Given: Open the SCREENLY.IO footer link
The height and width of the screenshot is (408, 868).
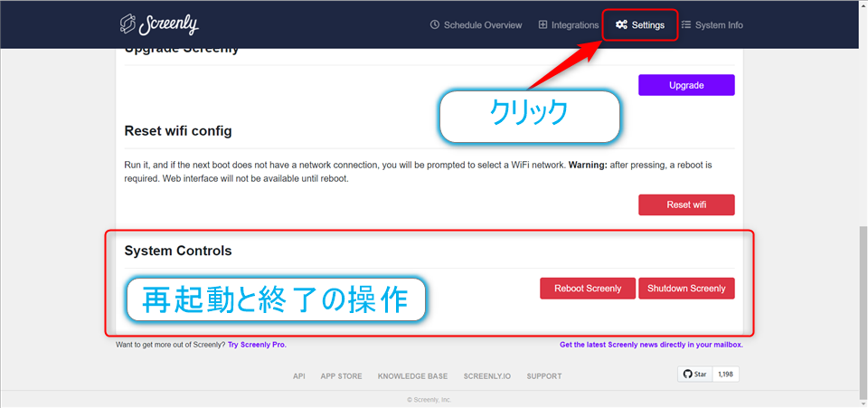Looking at the screenshot, I should click(487, 376).
